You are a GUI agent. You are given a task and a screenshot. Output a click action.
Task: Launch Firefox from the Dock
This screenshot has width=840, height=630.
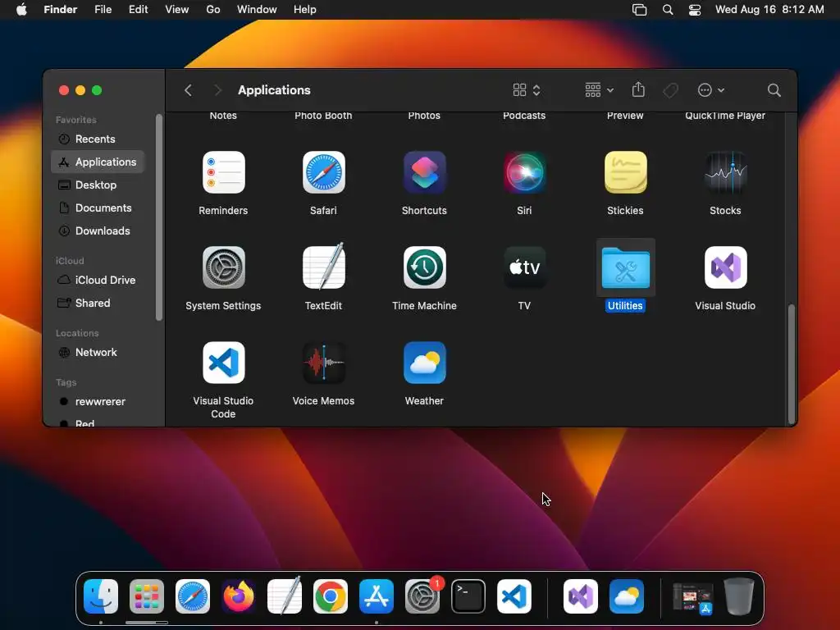pyautogui.click(x=239, y=596)
